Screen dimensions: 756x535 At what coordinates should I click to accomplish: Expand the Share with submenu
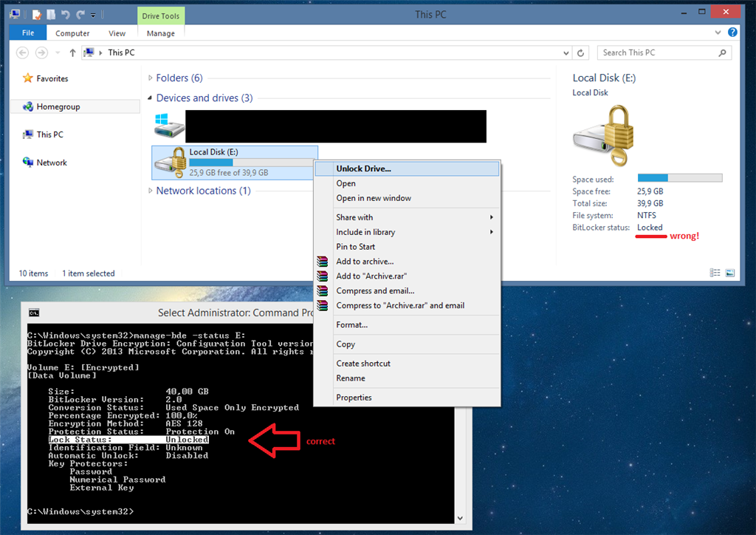click(x=407, y=217)
